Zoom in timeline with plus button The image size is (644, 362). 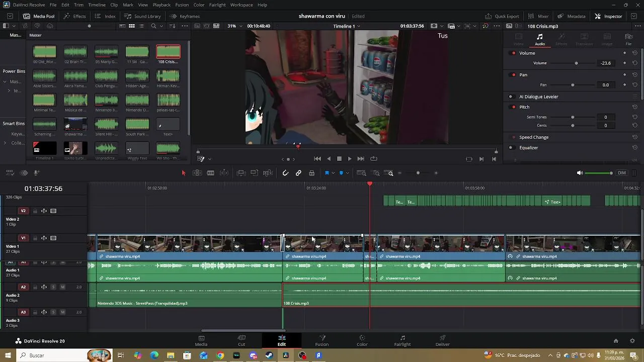point(436,173)
